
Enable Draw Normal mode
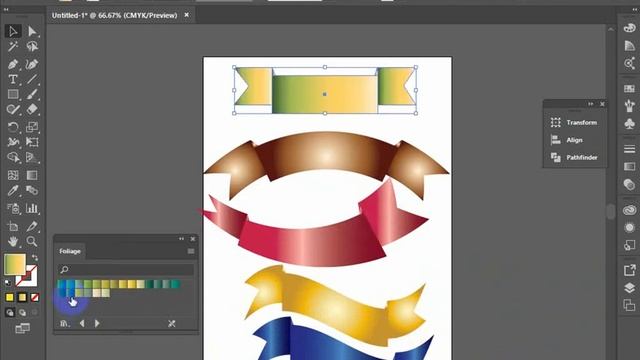10,313
